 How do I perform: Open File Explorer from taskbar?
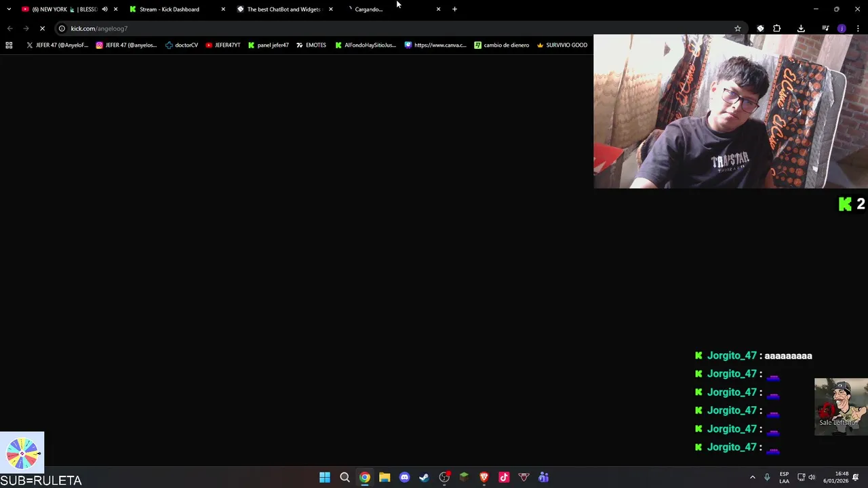point(384,477)
